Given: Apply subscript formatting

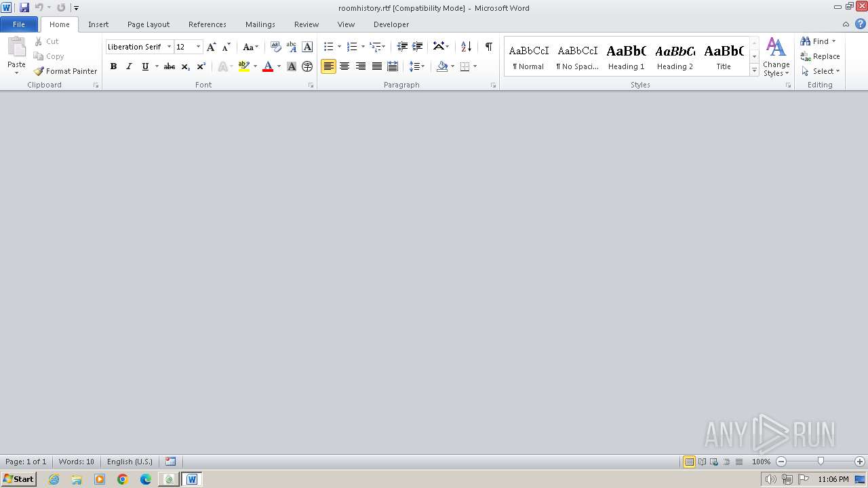Looking at the screenshot, I should tap(185, 66).
